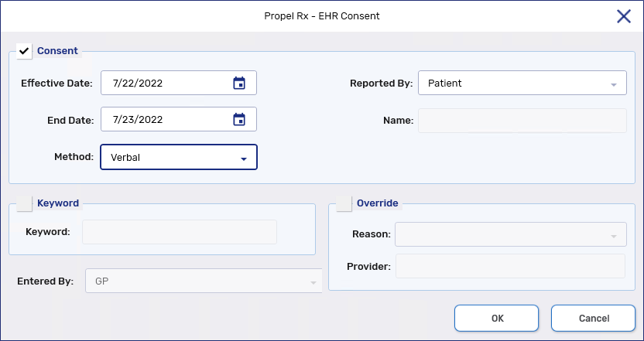Viewport: 644px width, 341px height.
Task: Click the Keyword text input box
Action: pos(179,232)
